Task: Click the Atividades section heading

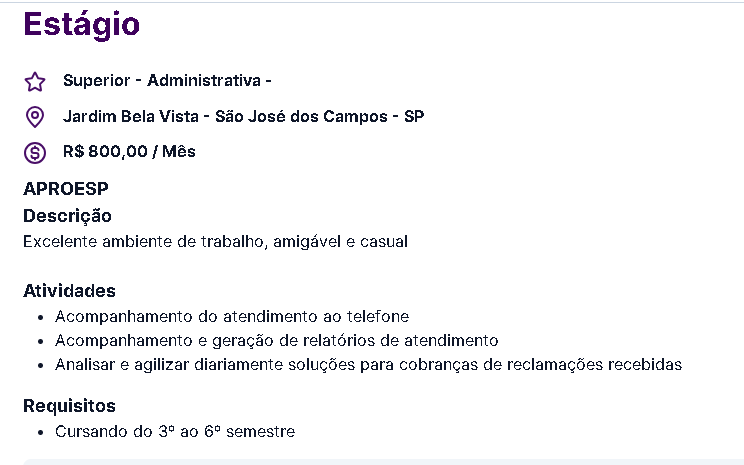Action: (x=69, y=290)
